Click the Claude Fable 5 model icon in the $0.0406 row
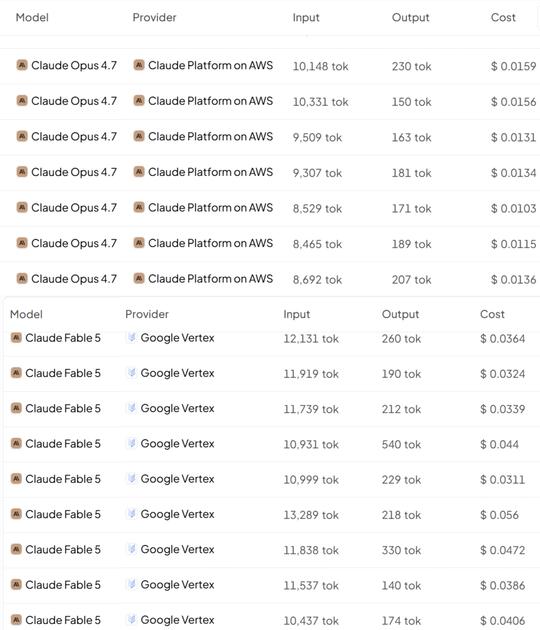Image resolution: width=540 pixels, height=630 pixels. (16, 620)
